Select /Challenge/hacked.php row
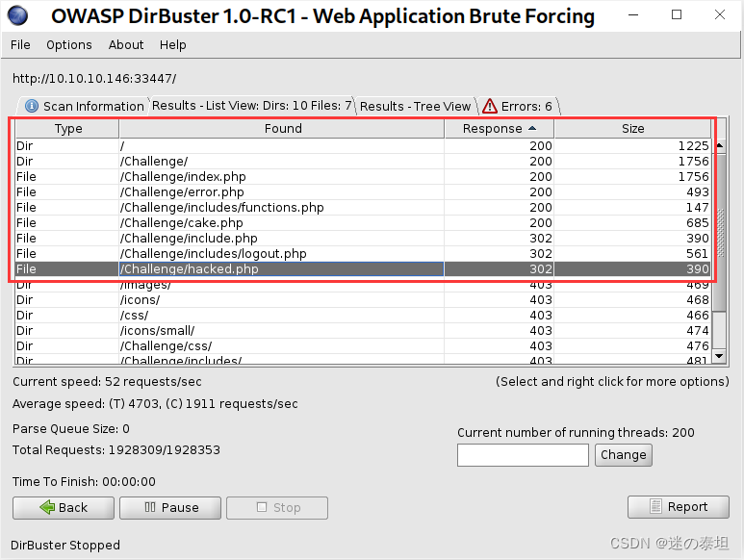 (363, 268)
